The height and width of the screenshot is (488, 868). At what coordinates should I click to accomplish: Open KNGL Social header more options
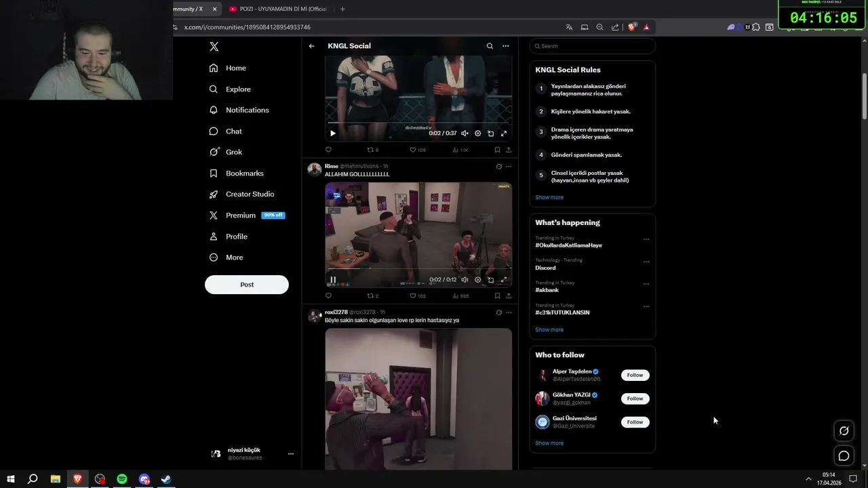(505, 46)
